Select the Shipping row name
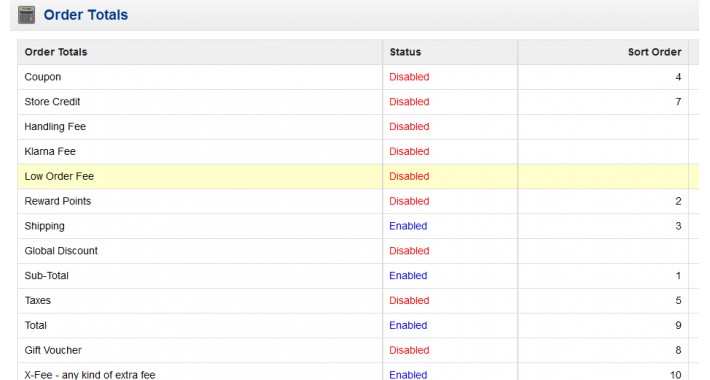This screenshot has height=380, width=710. pos(44,226)
